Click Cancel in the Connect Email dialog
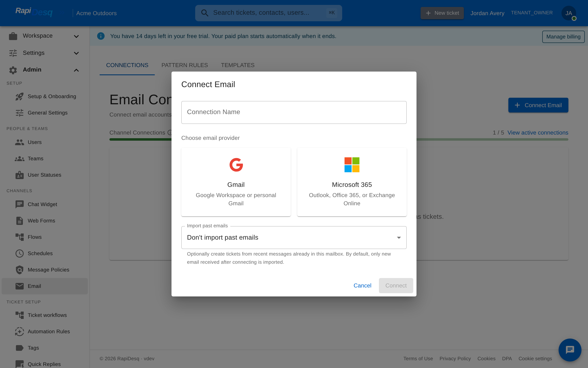588x368 pixels. coord(362,285)
